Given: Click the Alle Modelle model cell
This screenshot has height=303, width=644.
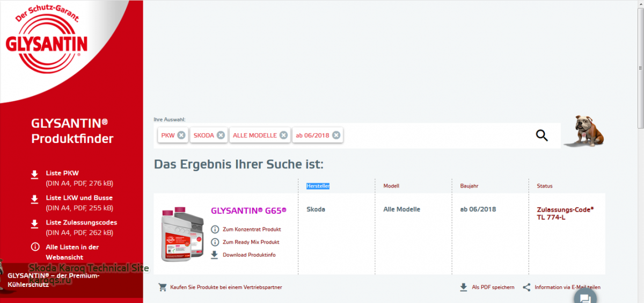Looking at the screenshot, I should [x=401, y=210].
